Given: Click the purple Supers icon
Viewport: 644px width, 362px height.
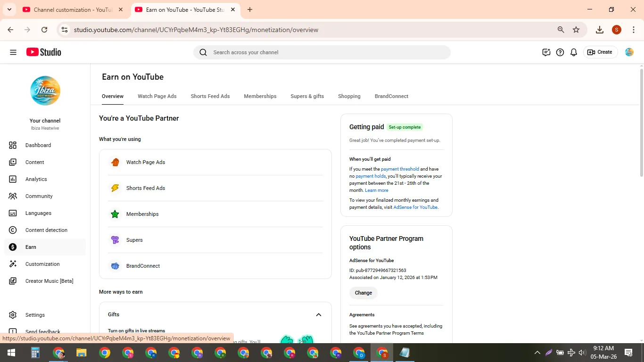Looking at the screenshot, I should 115,240.
